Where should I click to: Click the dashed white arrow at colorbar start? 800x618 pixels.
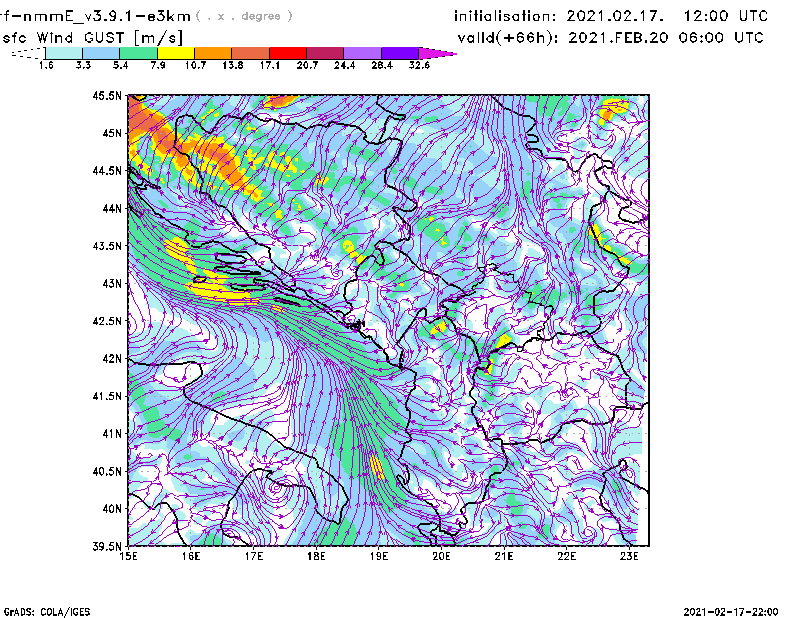click(28, 53)
